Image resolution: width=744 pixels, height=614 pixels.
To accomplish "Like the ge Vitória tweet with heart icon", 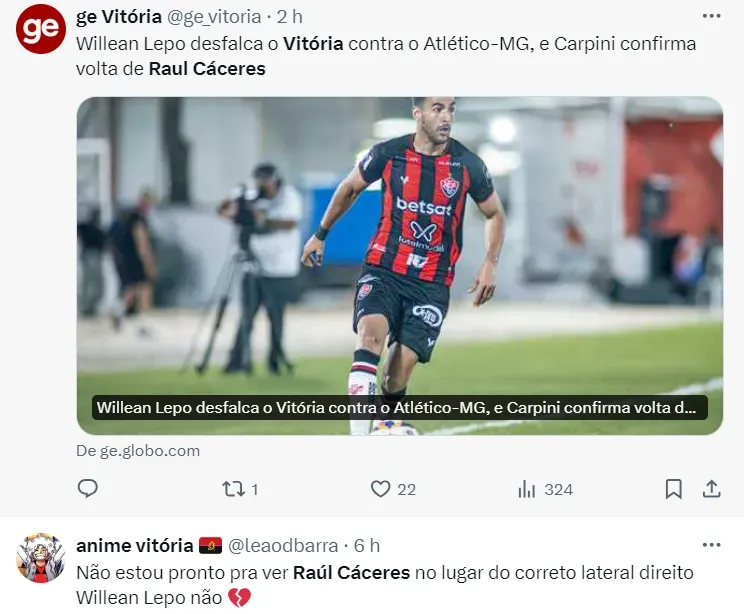I will click(380, 489).
